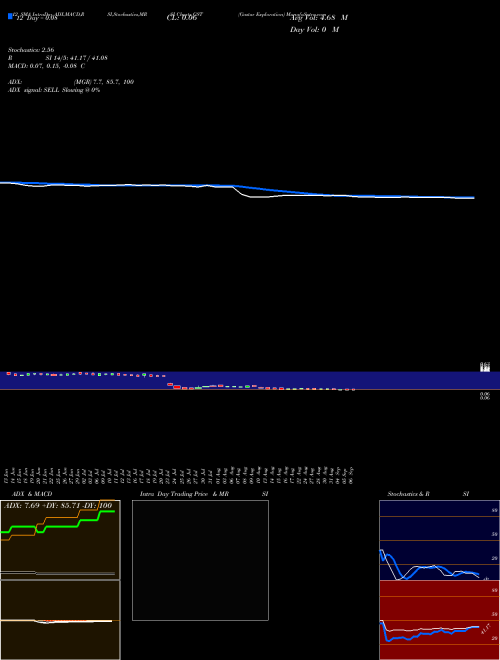Click the 'Day Vol: 0 M' label
This screenshot has width=500, height=660.
point(314,30)
